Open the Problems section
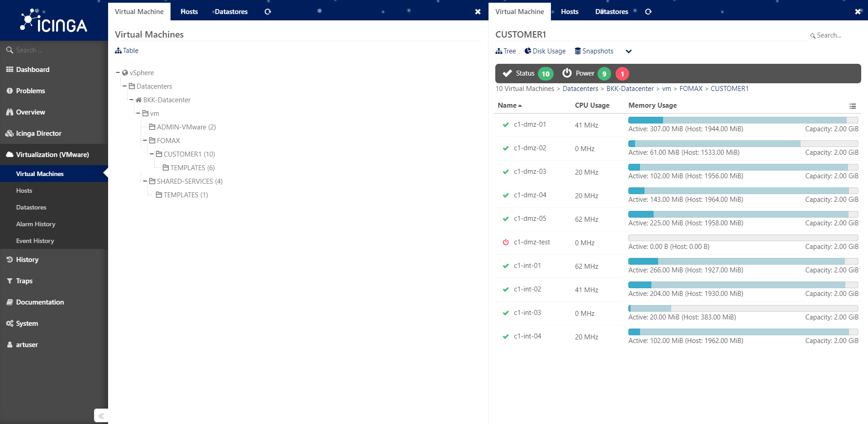This screenshot has height=424, width=868. point(30,91)
